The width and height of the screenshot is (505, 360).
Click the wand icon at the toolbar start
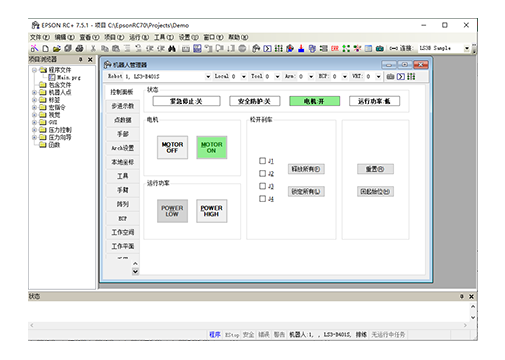point(34,49)
